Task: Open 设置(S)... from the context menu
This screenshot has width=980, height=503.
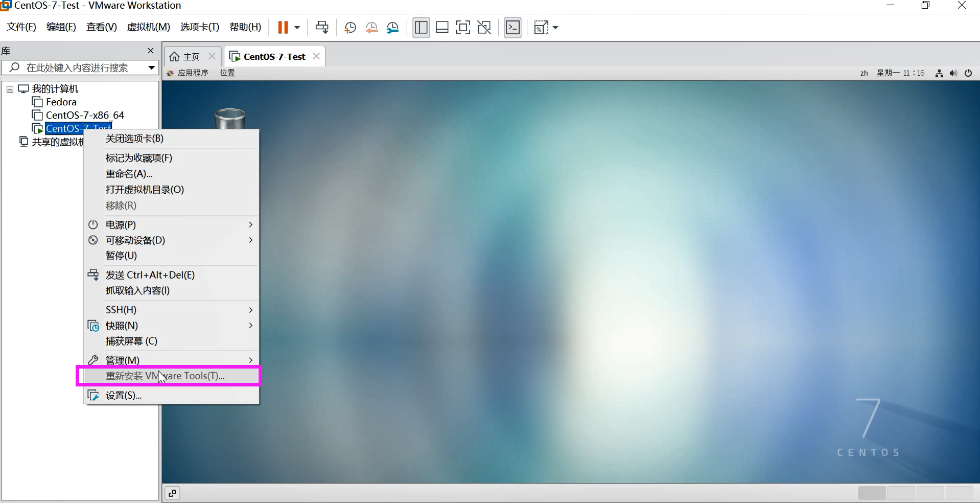Action: point(172,395)
